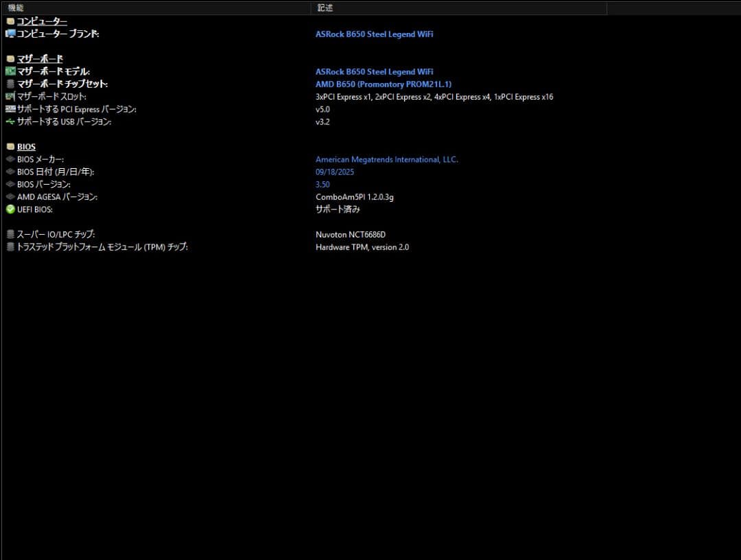Click the コンピューター folder icon
Image resolution: width=741 pixels, height=560 pixels.
(10, 21)
